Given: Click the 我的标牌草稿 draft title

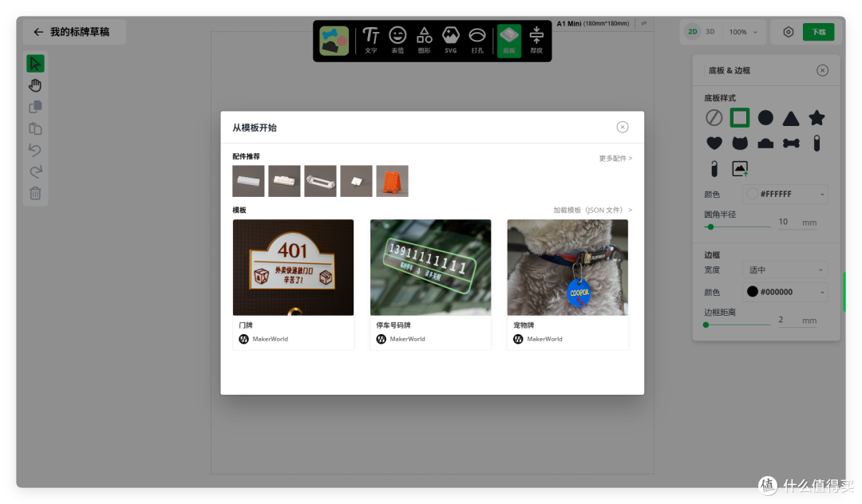Looking at the screenshot, I should [80, 32].
